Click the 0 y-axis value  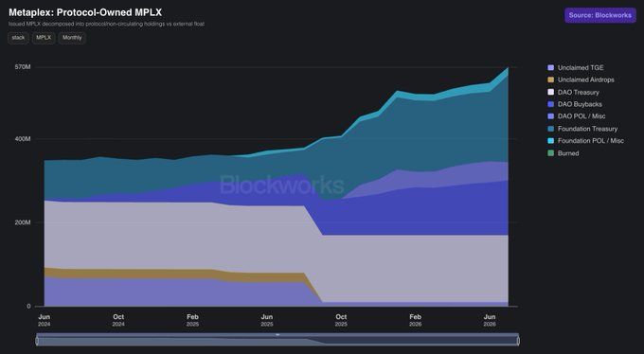click(x=28, y=307)
